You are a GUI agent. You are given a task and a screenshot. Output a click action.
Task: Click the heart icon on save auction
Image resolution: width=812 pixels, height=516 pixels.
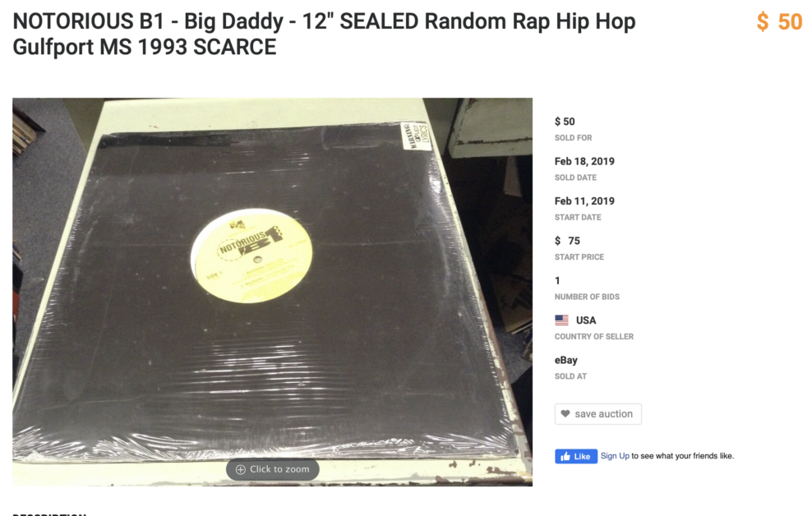tap(565, 413)
